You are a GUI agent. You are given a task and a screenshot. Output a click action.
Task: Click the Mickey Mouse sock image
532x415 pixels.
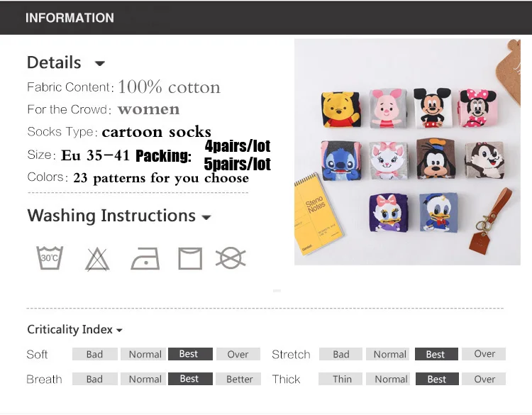click(432, 108)
